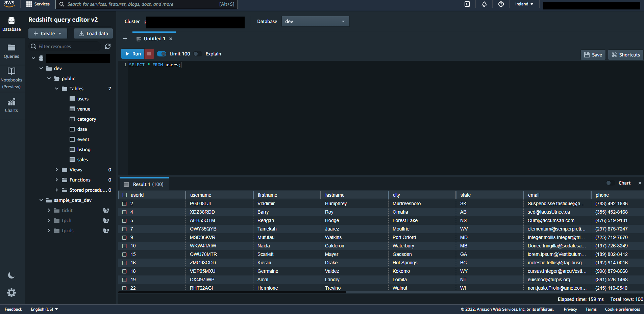
Task: Expand the Stored procedures folder
Action: click(x=57, y=190)
